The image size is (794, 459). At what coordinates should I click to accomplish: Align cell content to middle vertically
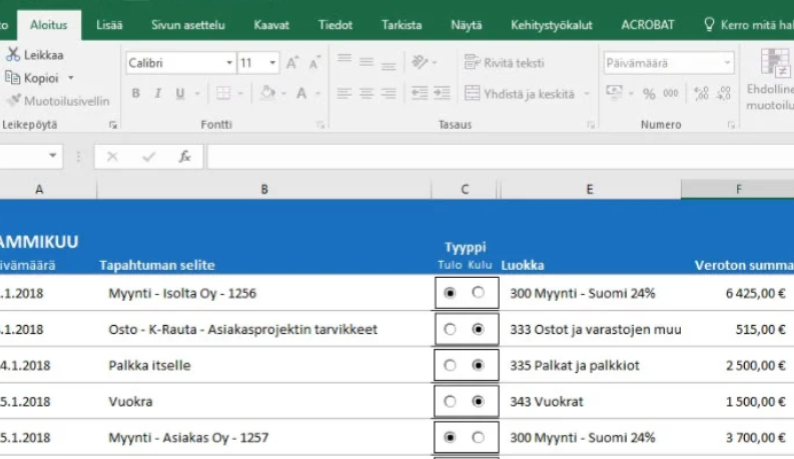click(367, 63)
